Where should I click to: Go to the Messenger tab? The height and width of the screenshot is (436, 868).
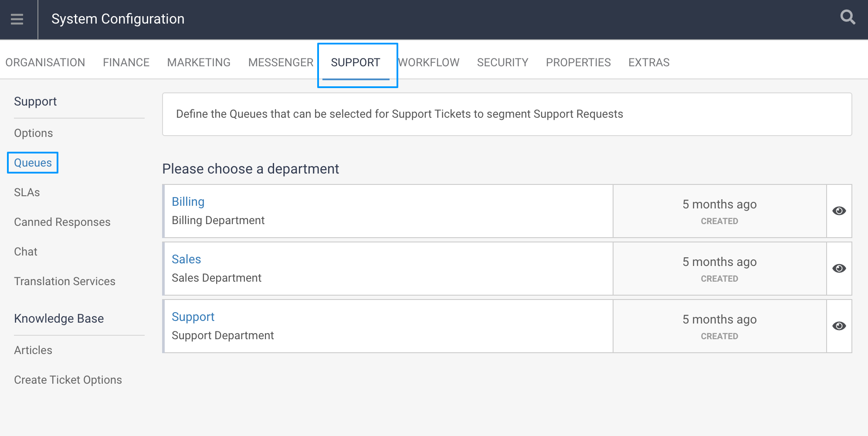281,62
